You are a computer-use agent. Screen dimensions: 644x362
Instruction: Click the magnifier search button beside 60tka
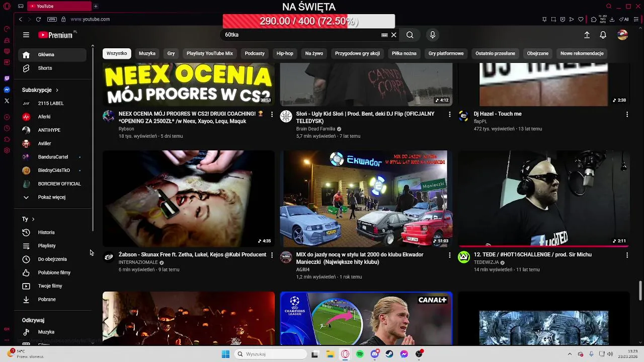click(410, 35)
